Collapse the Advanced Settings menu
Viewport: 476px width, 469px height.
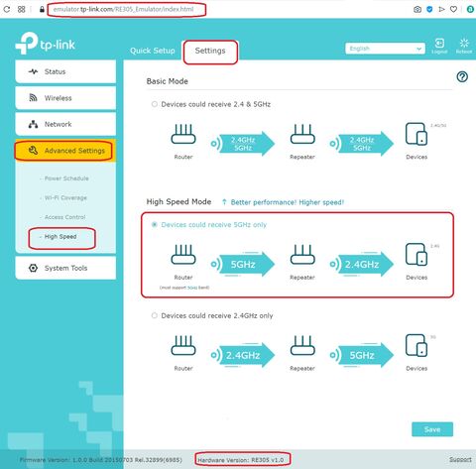tap(65, 151)
